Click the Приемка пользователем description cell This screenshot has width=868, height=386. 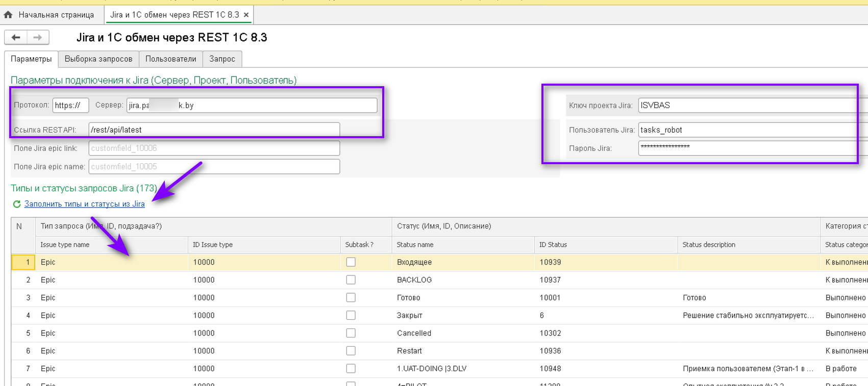pos(749,369)
